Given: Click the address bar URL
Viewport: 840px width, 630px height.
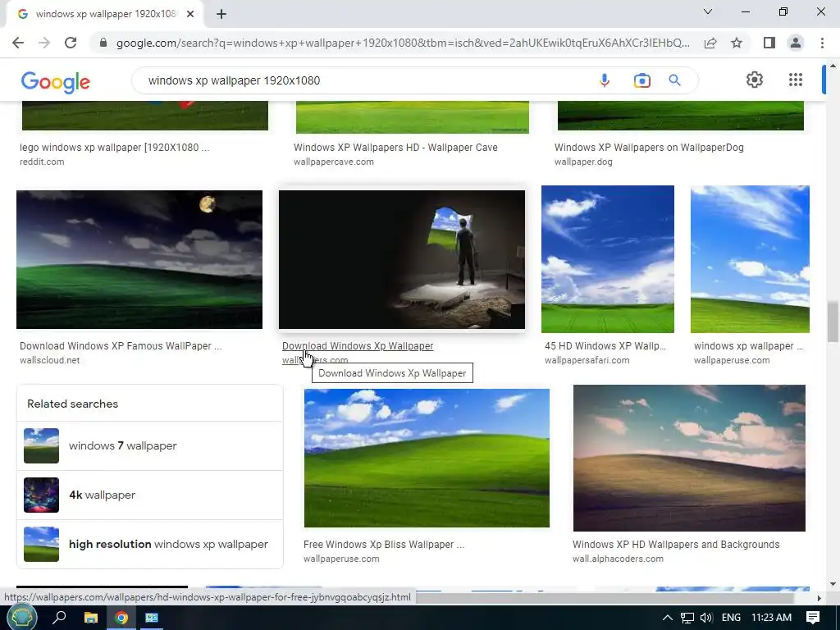Looking at the screenshot, I should [x=403, y=43].
